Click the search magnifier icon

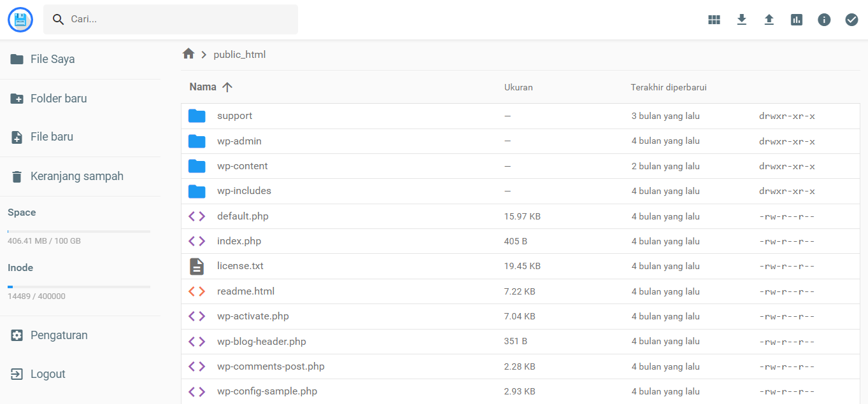(x=58, y=18)
